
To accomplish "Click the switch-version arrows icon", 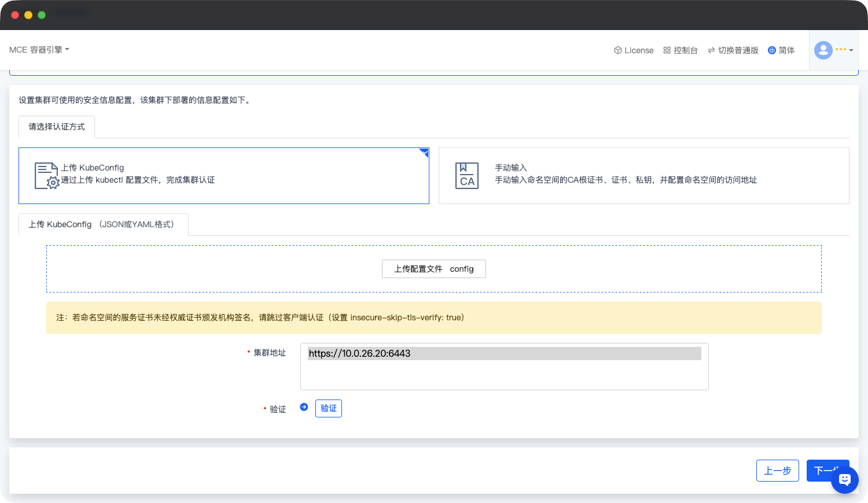I will (x=711, y=50).
